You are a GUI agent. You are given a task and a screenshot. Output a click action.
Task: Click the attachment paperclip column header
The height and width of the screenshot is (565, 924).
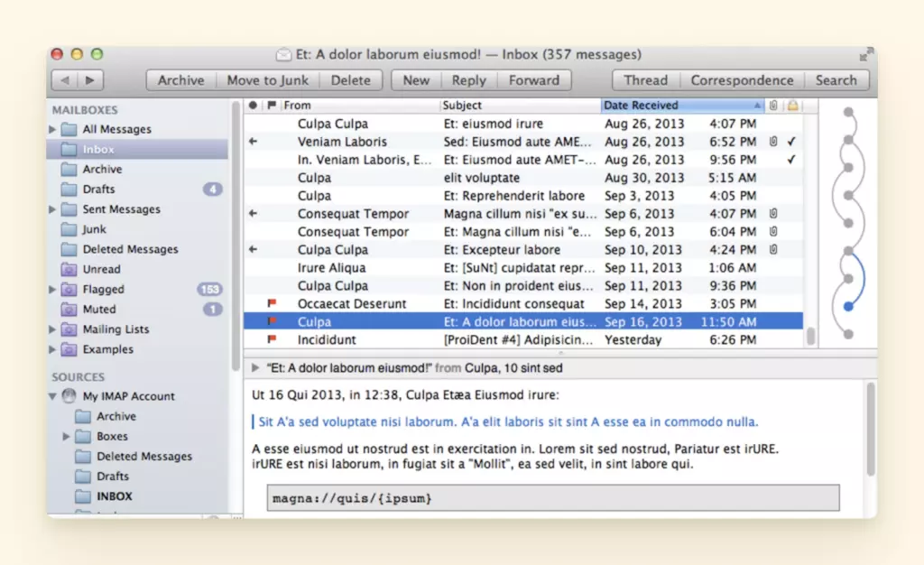click(x=773, y=105)
